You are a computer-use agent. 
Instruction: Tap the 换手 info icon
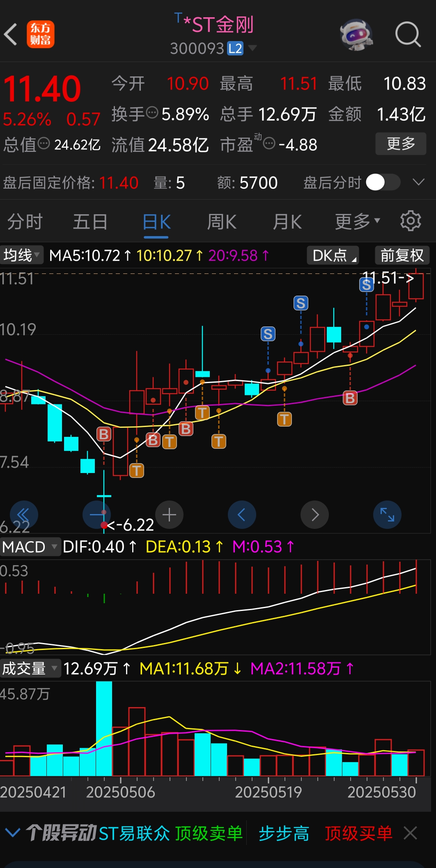tap(152, 113)
